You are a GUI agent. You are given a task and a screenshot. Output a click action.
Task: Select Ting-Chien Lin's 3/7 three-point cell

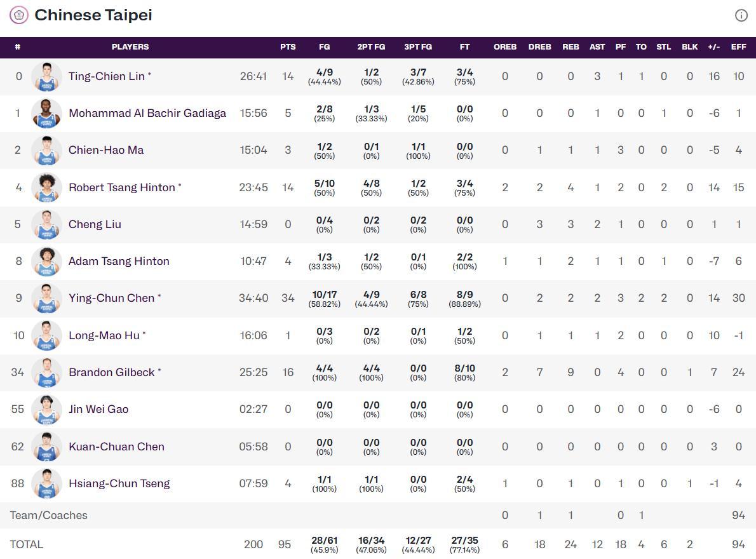(418, 76)
